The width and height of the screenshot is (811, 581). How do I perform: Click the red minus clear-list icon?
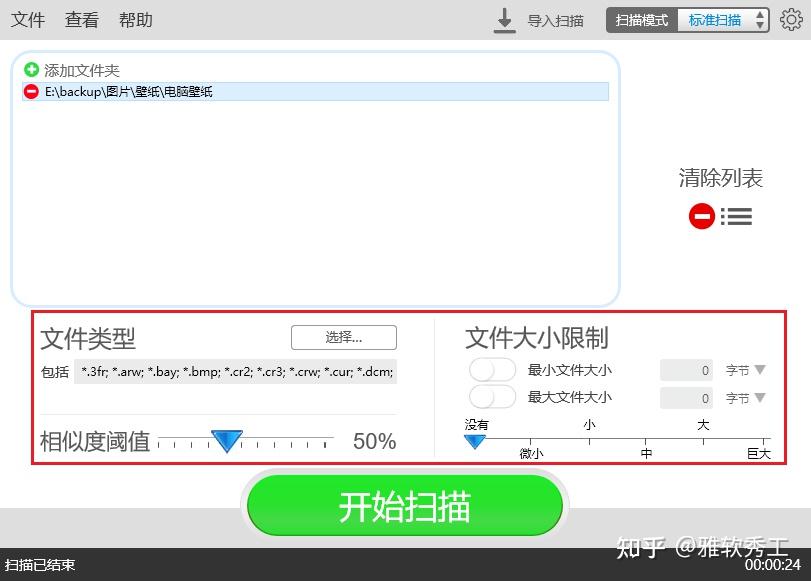(701, 216)
